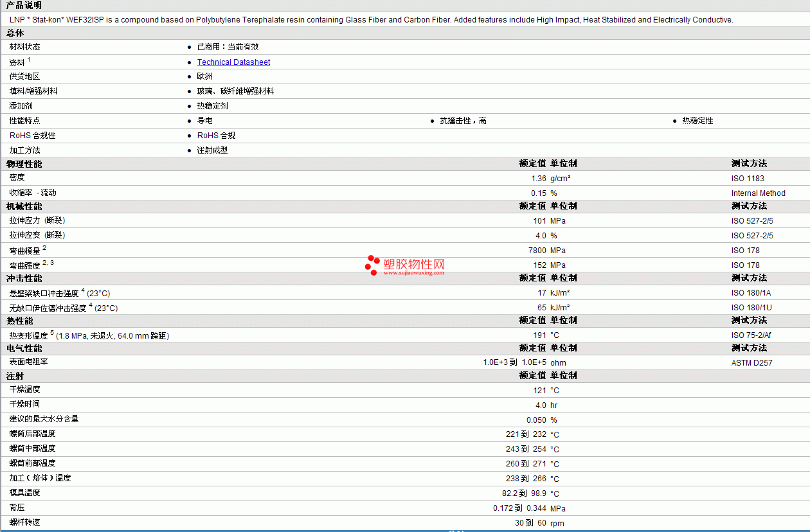Select the 密度 row label

(x=17, y=177)
